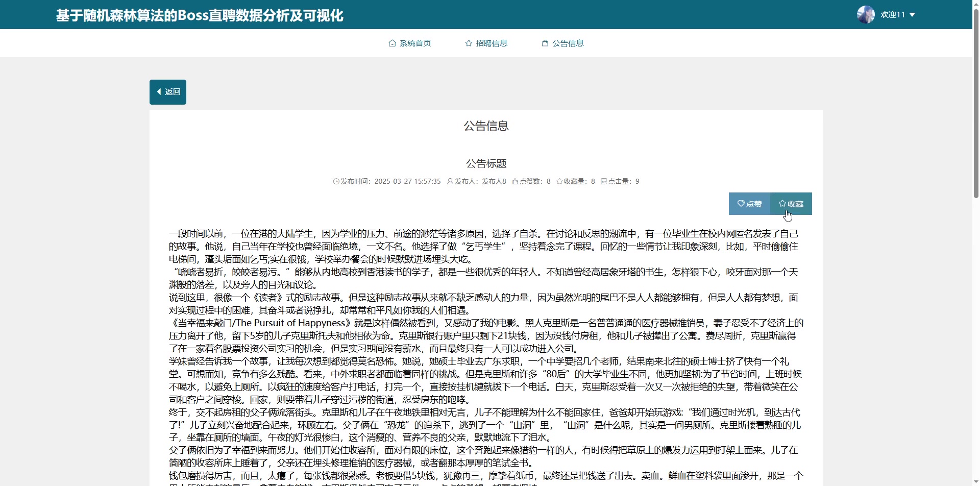Click the clipboard icon beside 公告信息
The width and height of the screenshot is (980, 486).
click(x=544, y=43)
